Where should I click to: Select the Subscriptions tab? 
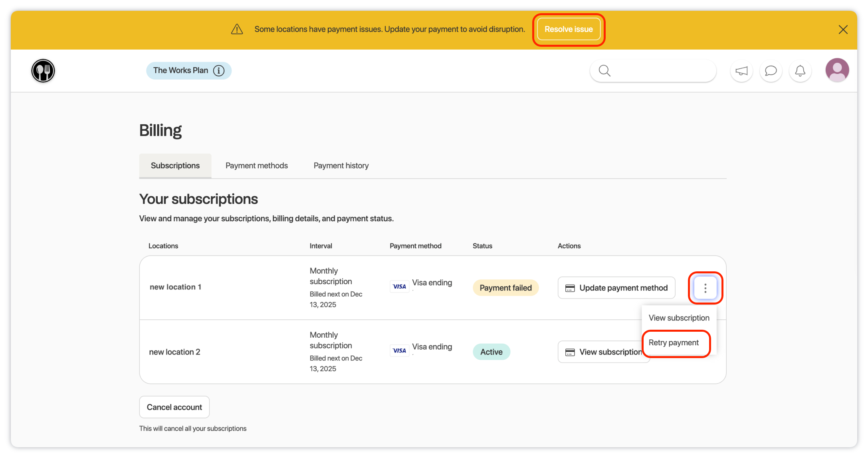(175, 165)
